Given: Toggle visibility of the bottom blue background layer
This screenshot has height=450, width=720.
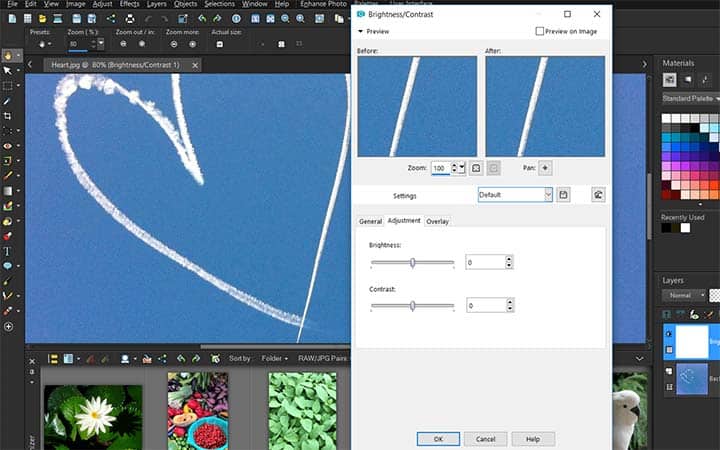Looking at the screenshot, I should click(669, 371).
